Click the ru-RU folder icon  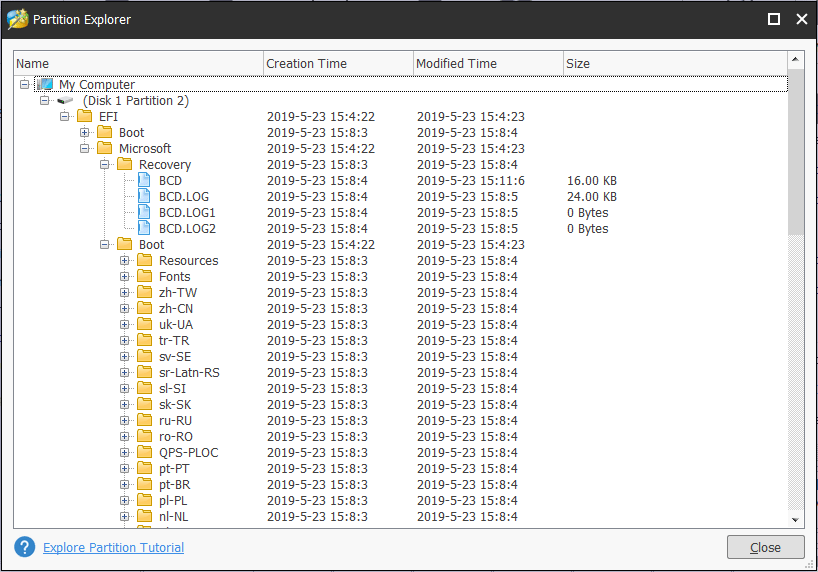145,420
